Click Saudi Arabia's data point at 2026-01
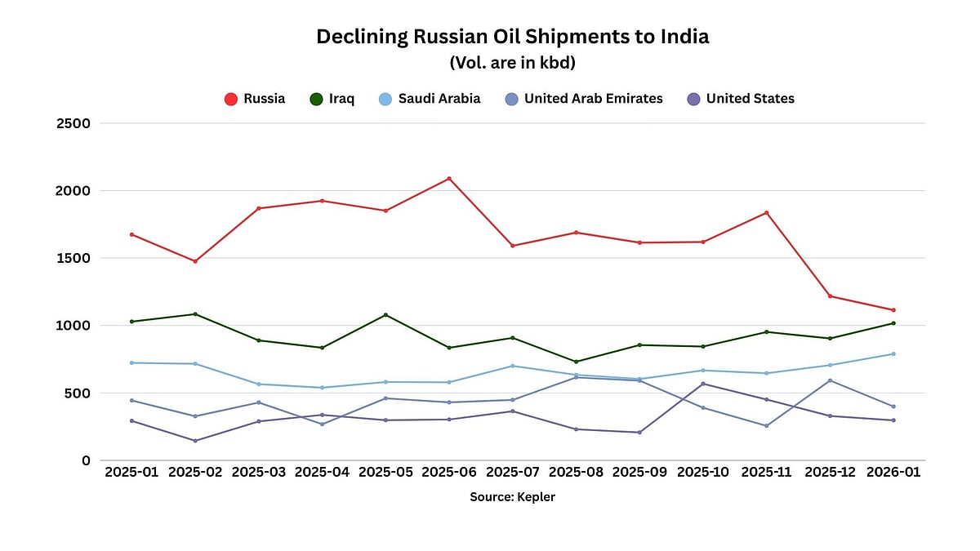 (893, 354)
